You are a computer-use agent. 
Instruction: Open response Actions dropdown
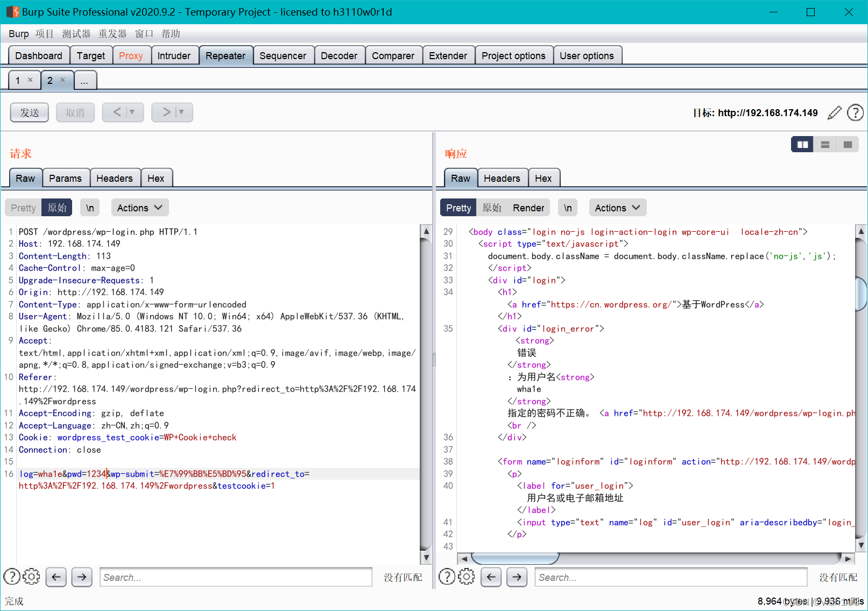618,208
